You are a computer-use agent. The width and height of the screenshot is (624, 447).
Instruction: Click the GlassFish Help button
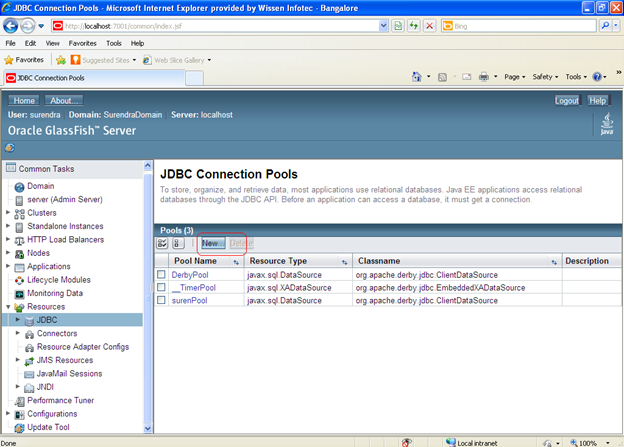(598, 101)
